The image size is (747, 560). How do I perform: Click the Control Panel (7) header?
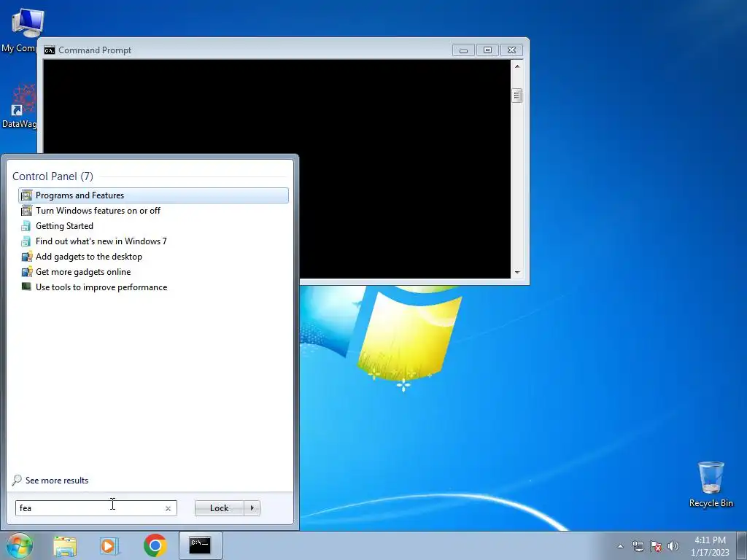(x=53, y=176)
